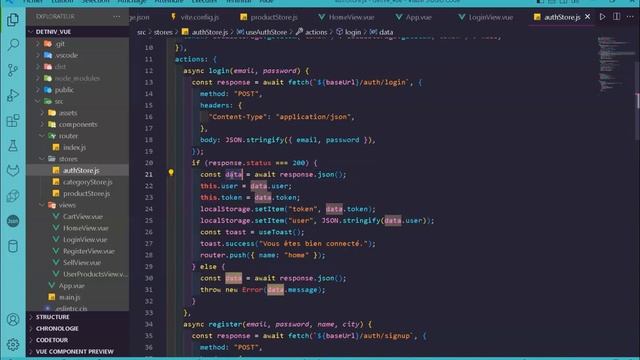640x360 pixels.
Task: Click the lightbulb code action icon
Action: click(x=171, y=173)
